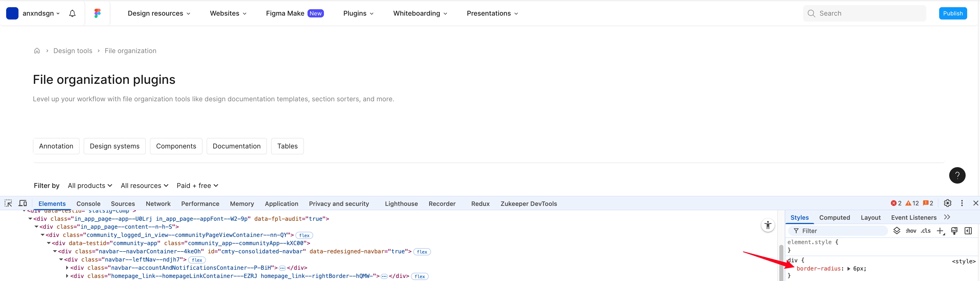
Task: Switch to the Sources tab
Action: [123, 204]
